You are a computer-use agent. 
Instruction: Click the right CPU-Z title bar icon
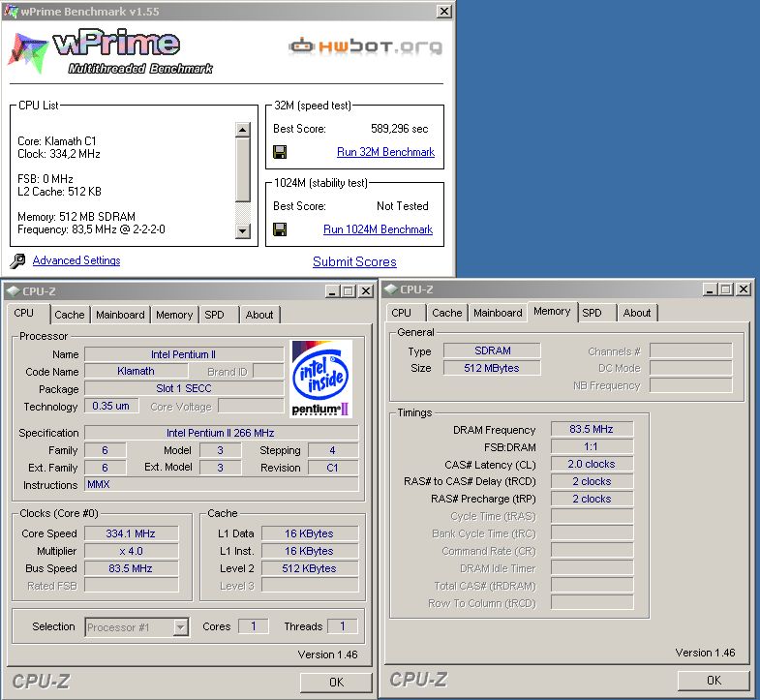tap(391, 289)
